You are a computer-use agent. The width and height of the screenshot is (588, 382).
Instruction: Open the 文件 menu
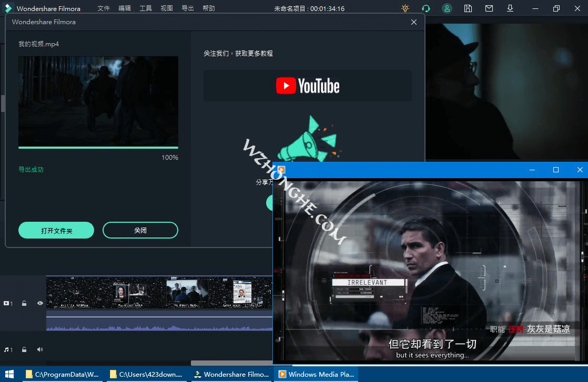103,8
